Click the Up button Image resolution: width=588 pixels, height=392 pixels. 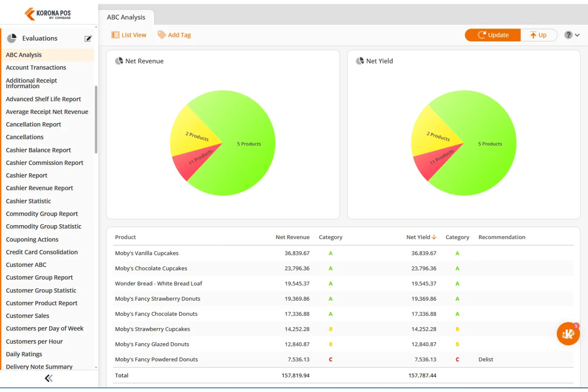pyautogui.click(x=539, y=35)
